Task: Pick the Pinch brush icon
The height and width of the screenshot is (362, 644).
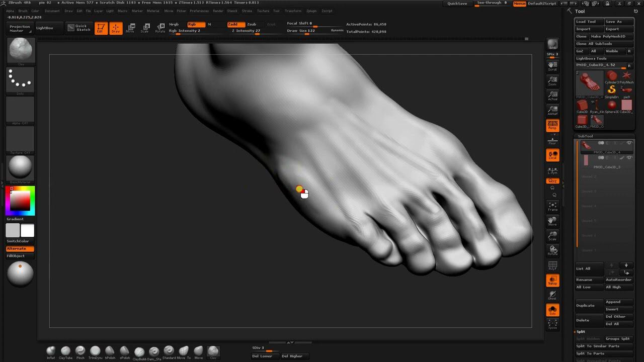Action: [x=80, y=351]
